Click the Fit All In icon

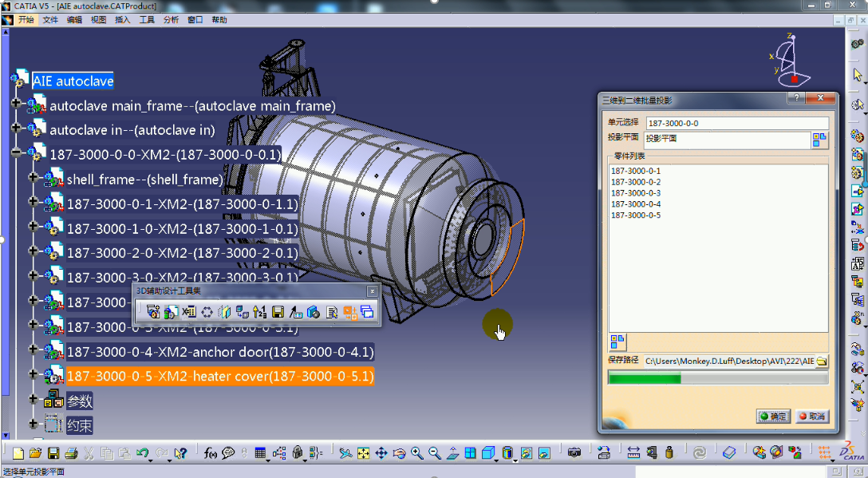364,452
